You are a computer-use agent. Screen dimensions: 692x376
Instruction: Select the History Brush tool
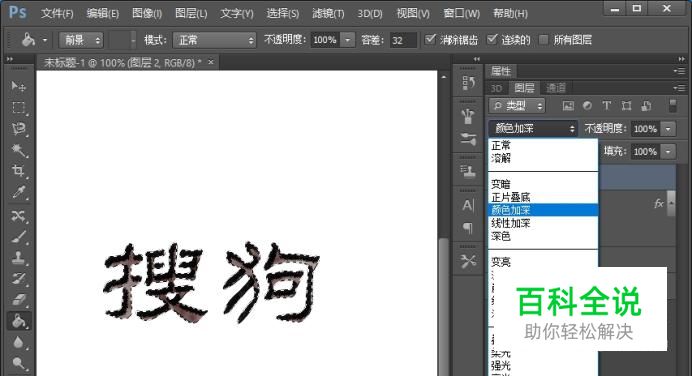(18, 279)
